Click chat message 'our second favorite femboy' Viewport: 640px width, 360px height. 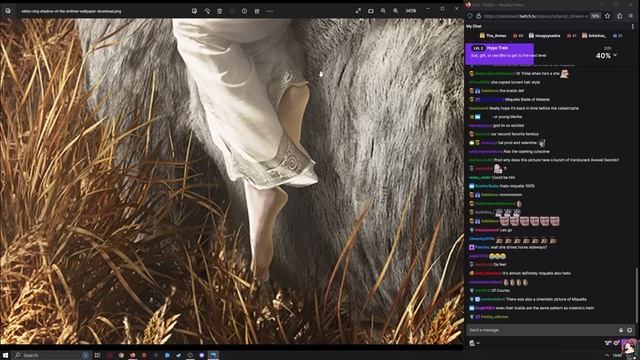coord(515,134)
